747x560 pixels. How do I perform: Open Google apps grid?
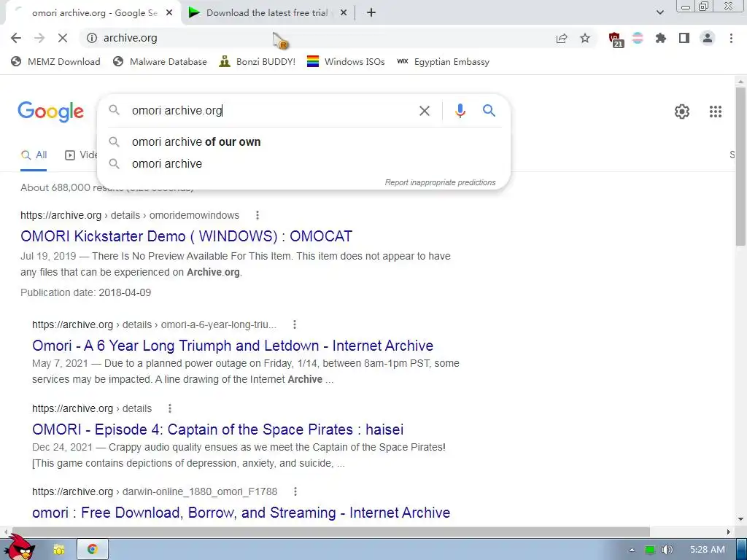715,112
